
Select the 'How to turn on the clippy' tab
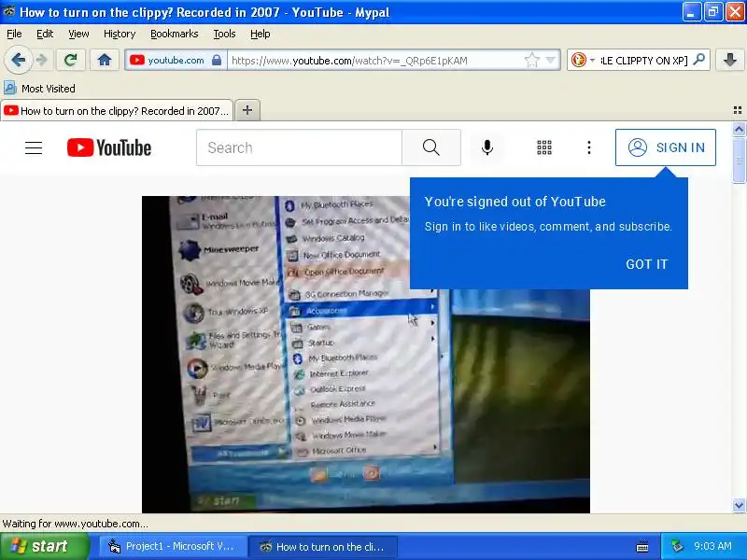click(x=117, y=111)
